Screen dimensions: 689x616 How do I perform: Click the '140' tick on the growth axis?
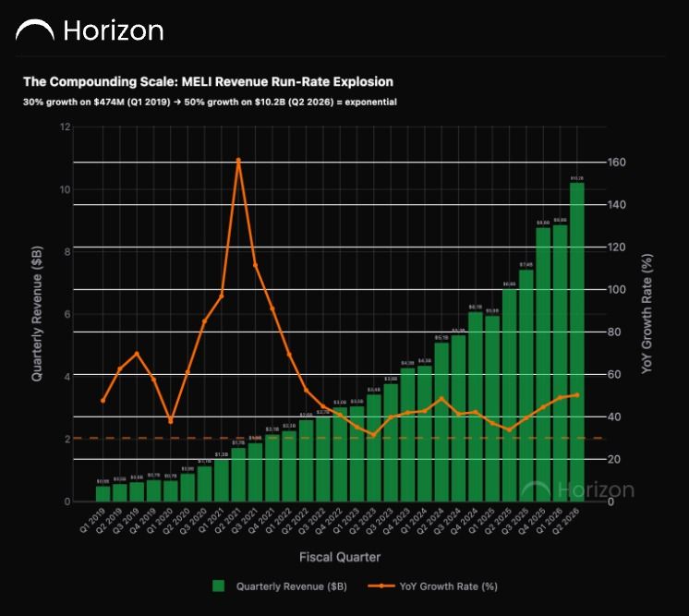617,205
